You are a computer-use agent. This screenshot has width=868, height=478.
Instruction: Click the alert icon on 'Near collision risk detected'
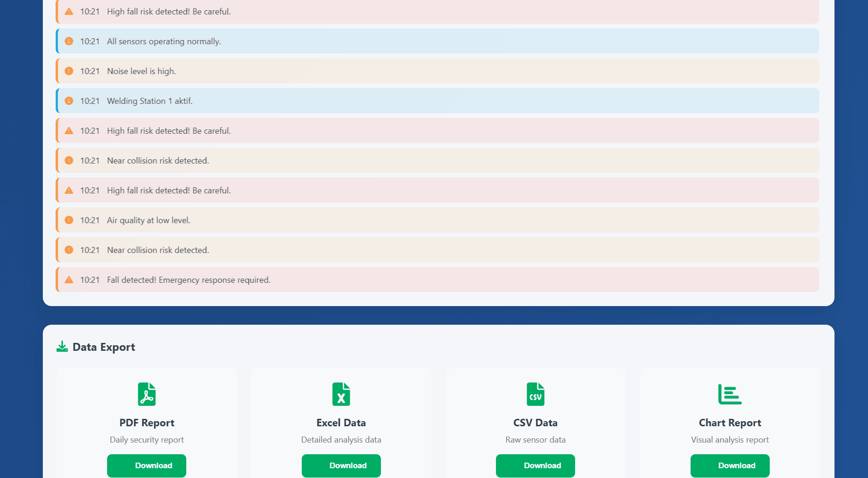[x=68, y=160]
